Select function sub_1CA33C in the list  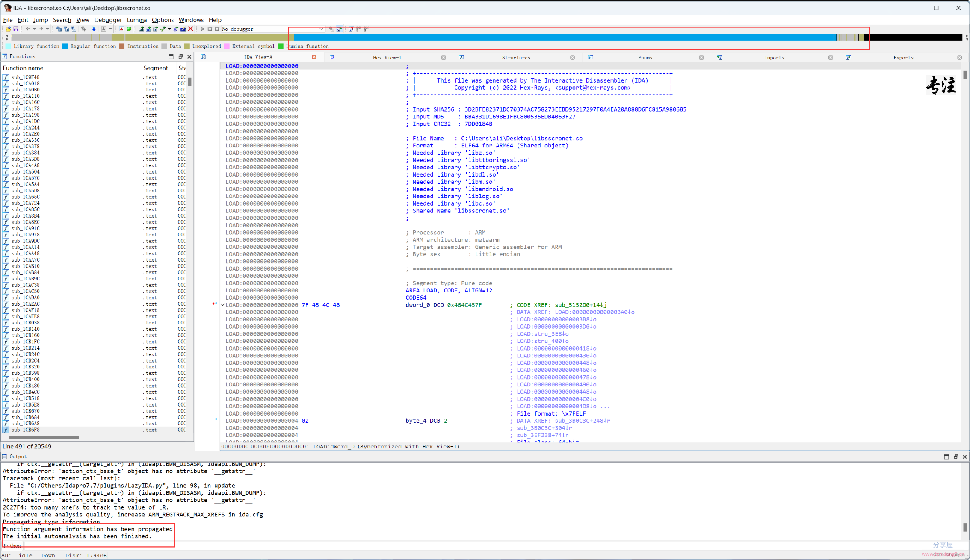click(25, 140)
